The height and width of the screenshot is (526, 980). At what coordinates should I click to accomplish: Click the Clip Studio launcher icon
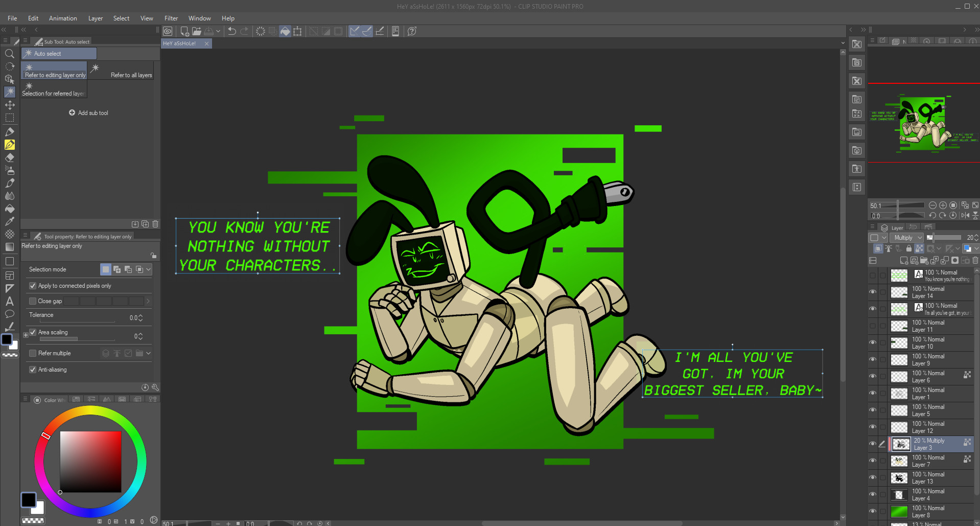168,31
